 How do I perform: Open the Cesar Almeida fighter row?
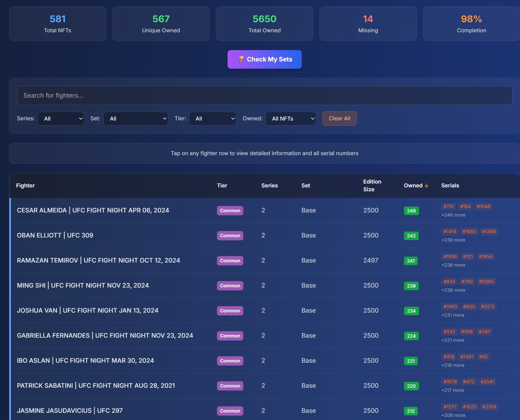[93, 210]
